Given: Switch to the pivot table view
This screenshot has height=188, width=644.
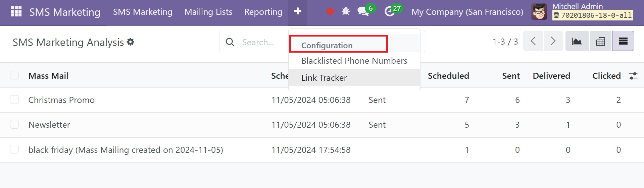Looking at the screenshot, I should (600, 41).
